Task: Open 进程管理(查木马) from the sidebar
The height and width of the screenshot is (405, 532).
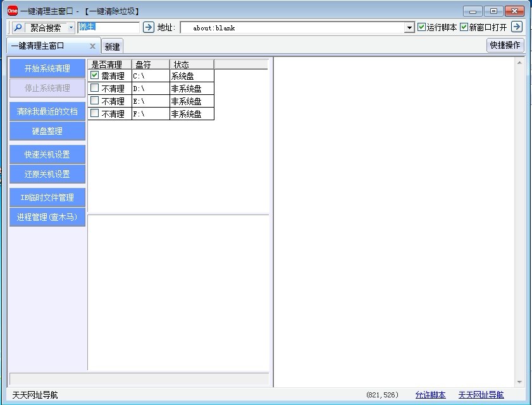Action: click(47, 217)
